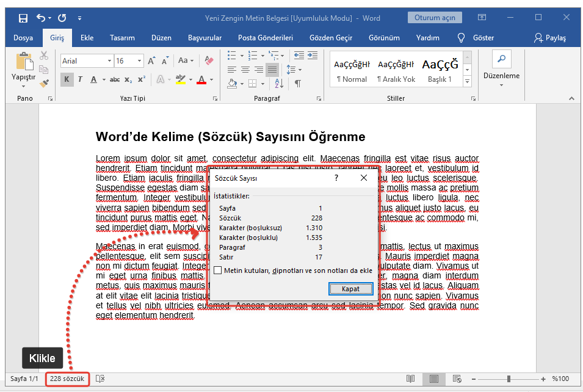The width and height of the screenshot is (583, 392).
Task: Click the Kapat button in dialog
Action: [x=350, y=289]
